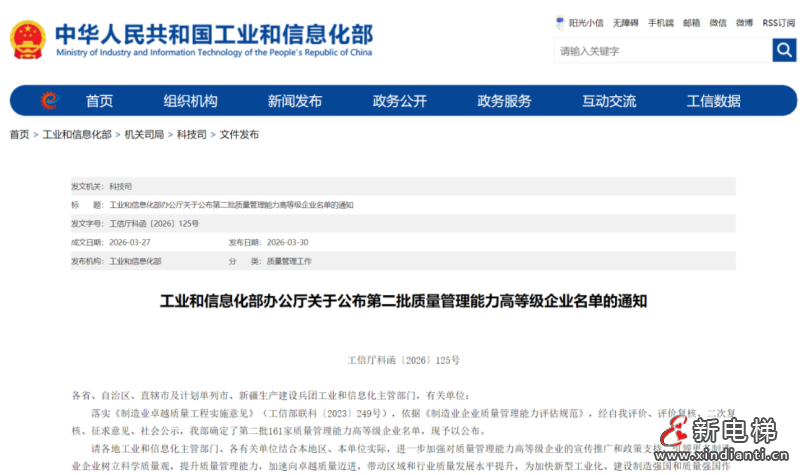Click 文件发布 breadcrumb link
The height and width of the screenshot is (475, 800).
pos(239,134)
